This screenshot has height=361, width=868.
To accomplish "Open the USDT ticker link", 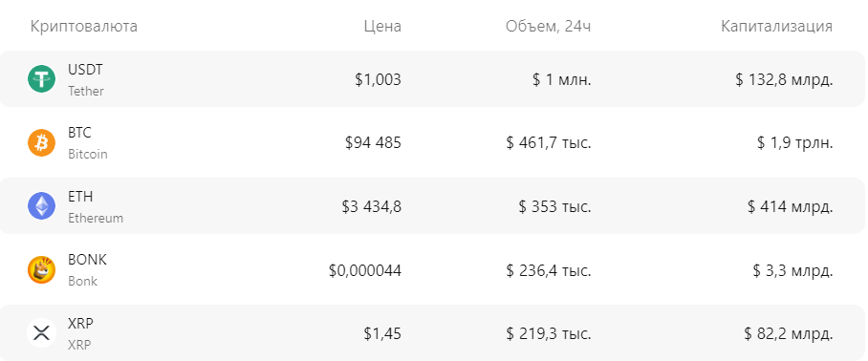I will (x=85, y=70).
